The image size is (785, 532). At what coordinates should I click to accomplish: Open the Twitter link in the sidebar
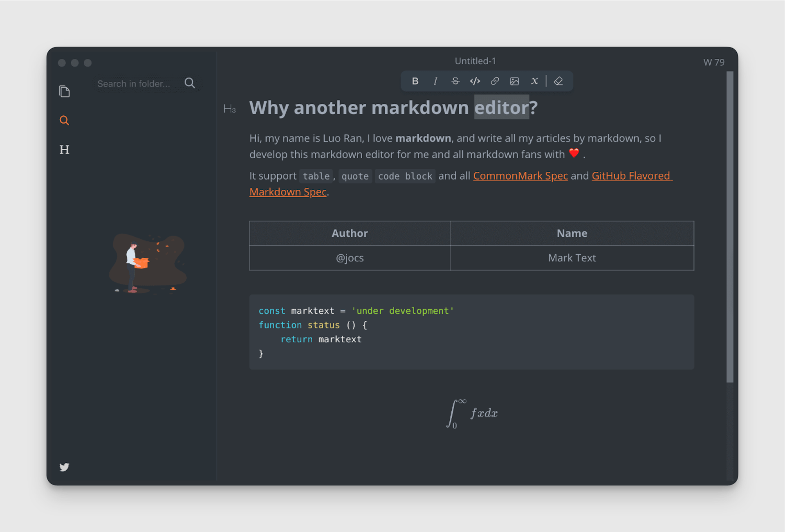[64, 467]
